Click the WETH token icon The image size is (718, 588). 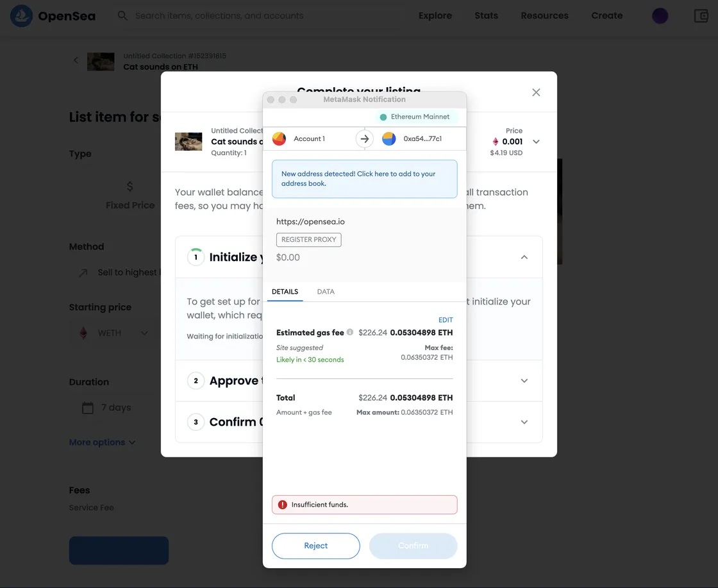[x=83, y=333]
